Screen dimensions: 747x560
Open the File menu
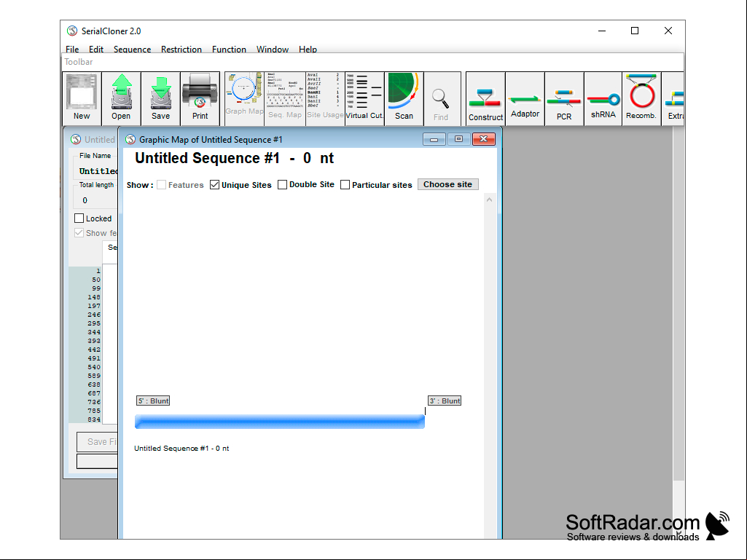[x=72, y=49]
